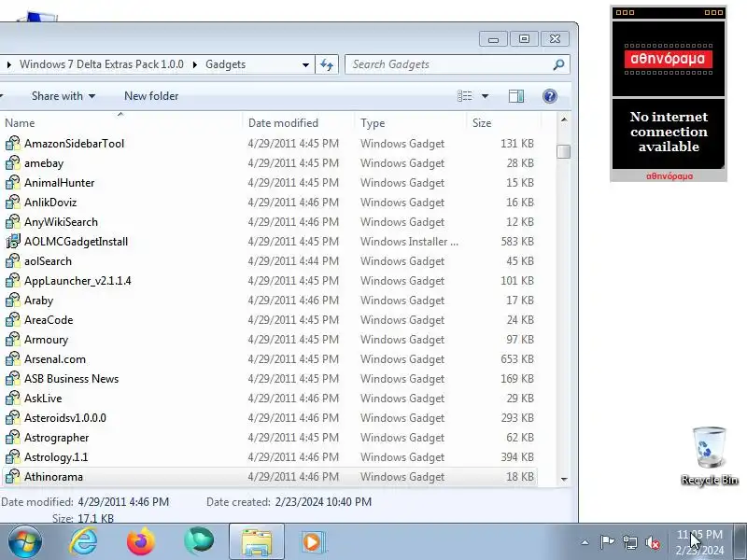Toggle the preview pane icon

coord(516,96)
